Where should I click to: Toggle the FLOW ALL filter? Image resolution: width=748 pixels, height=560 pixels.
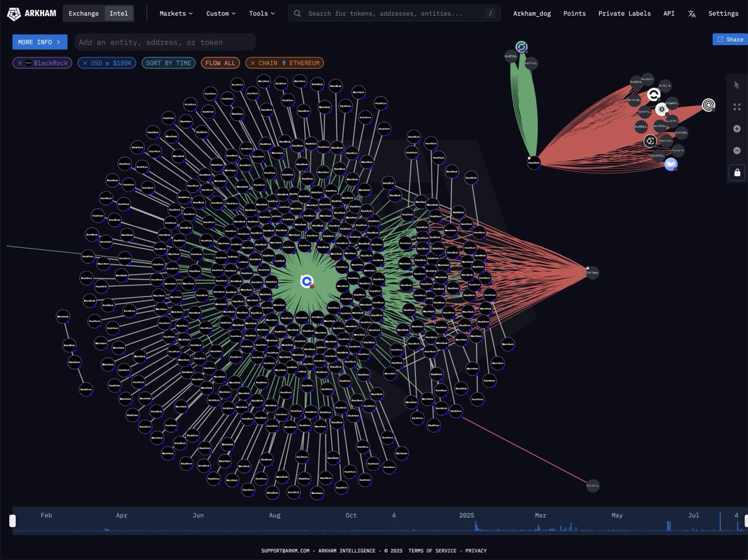coord(220,63)
